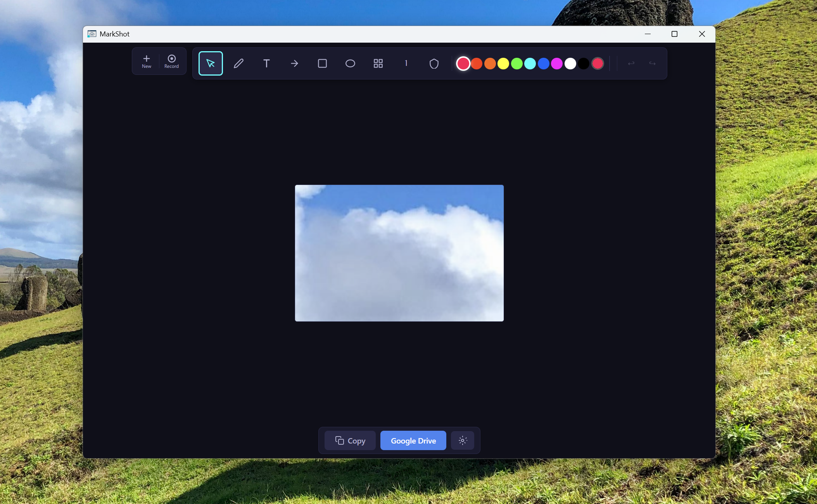The image size is (817, 504).
Task: Pick the yellow color swatch
Action: pos(503,64)
